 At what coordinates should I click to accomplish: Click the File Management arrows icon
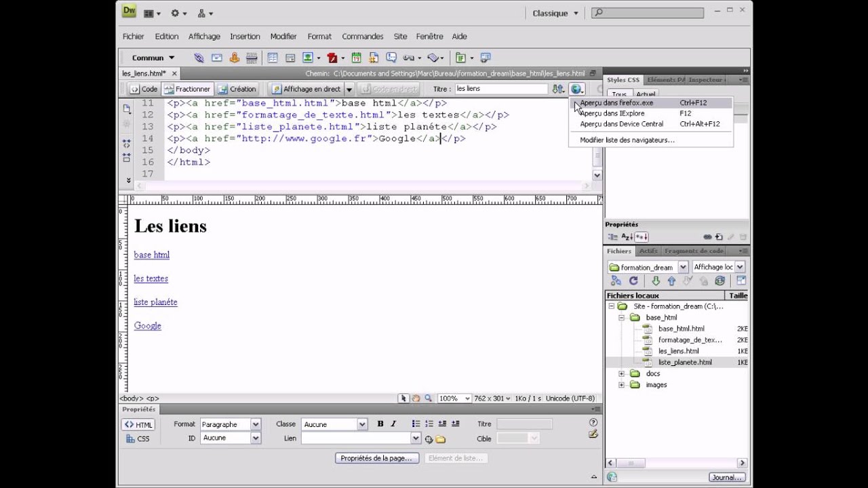[557, 89]
